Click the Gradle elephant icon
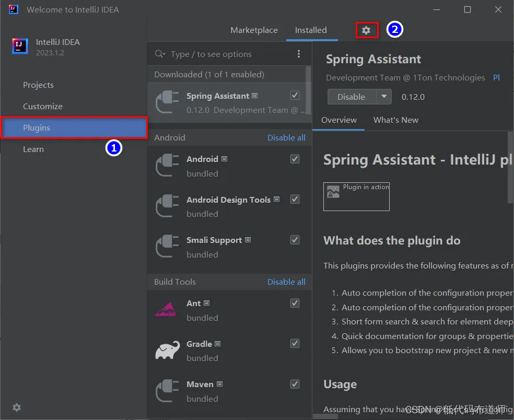Image resolution: width=514 pixels, height=420 pixels. pos(168,350)
